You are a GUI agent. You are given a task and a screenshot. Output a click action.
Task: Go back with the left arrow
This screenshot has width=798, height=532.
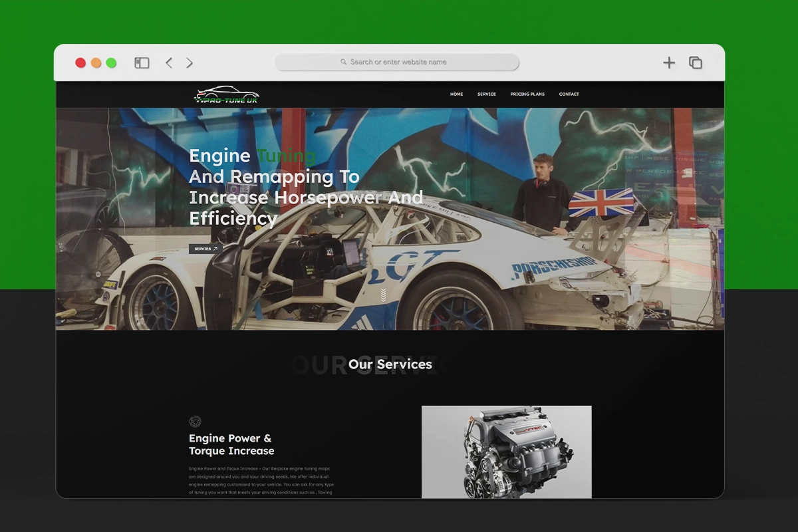coord(169,63)
